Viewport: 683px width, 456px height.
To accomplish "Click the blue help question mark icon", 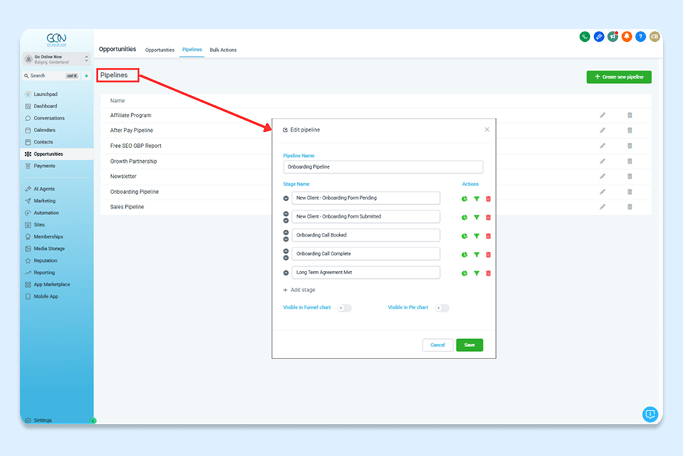I will 641,37.
